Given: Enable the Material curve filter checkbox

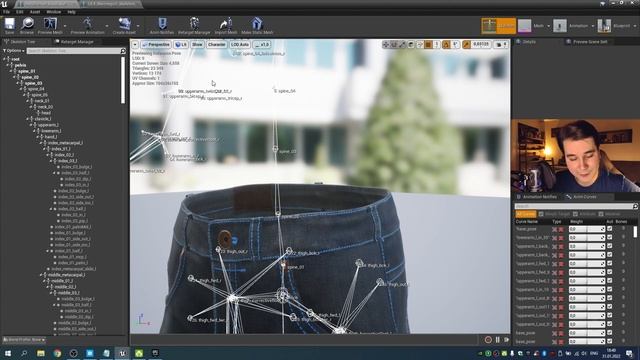Looking at the screenshot, I should click(x=601, y=214).
